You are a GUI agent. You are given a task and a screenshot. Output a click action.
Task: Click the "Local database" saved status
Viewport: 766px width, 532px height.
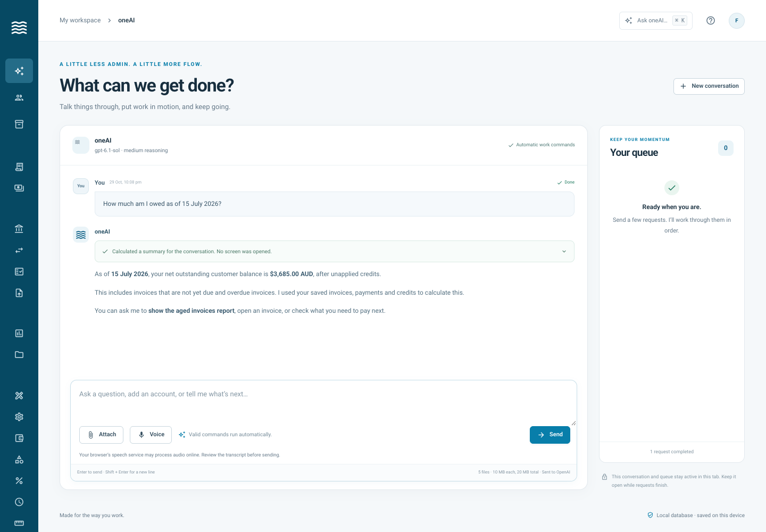point(696,515)
